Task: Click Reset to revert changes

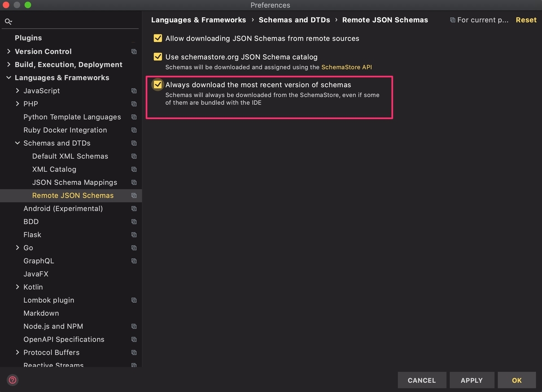Action: click(526, 20)
